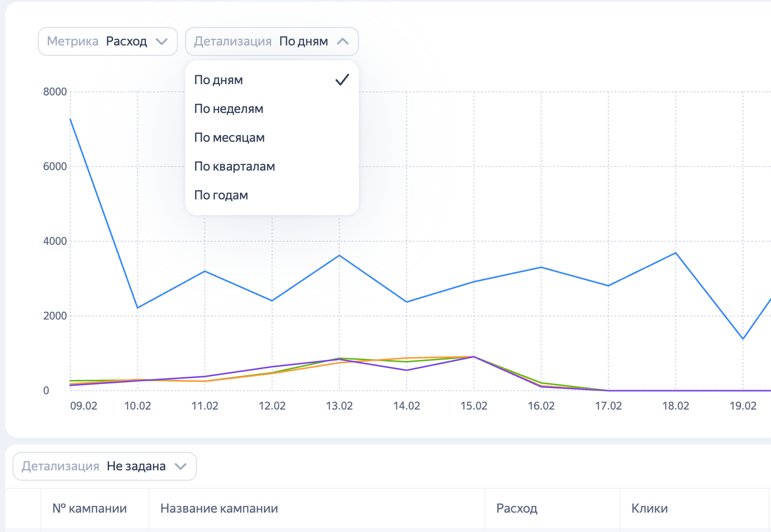
Task: Choose По неделям in detail menu
Action: (229, 109)
